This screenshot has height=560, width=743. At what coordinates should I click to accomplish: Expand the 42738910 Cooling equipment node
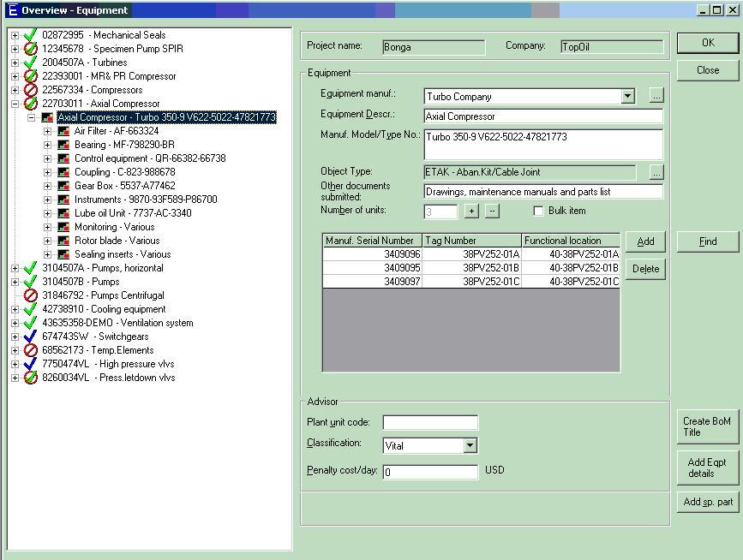(15, 310)
